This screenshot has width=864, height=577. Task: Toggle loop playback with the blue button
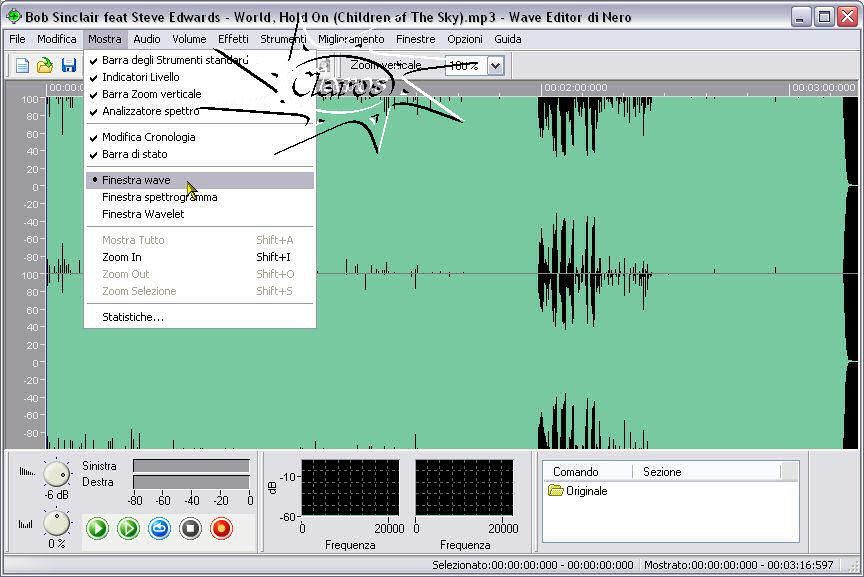(159, 529)
